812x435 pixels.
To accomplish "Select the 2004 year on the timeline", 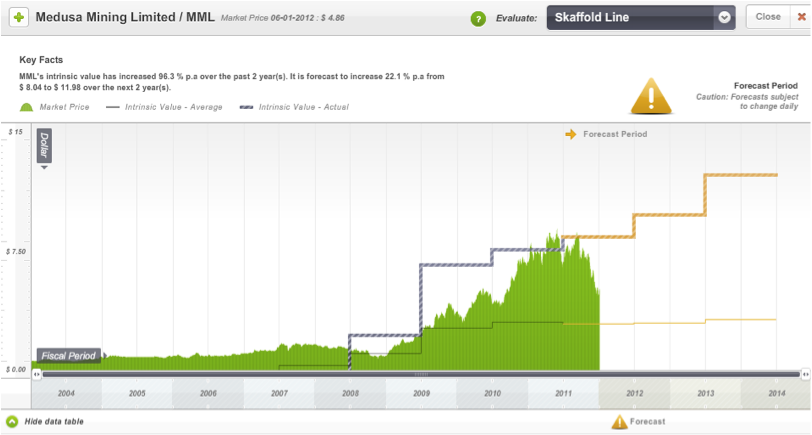I will [66, 394].
